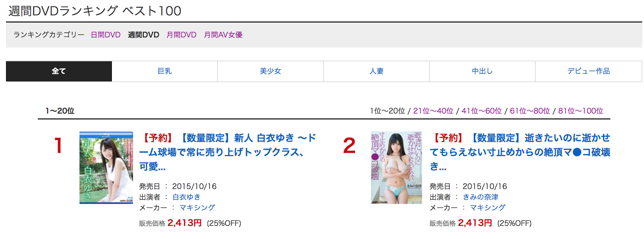Image resolution: width=644 pixels, height=239 pixels.
Task: Open the rank 2 title 逝きたいのに逝かせ
Action: pos(520,152)
